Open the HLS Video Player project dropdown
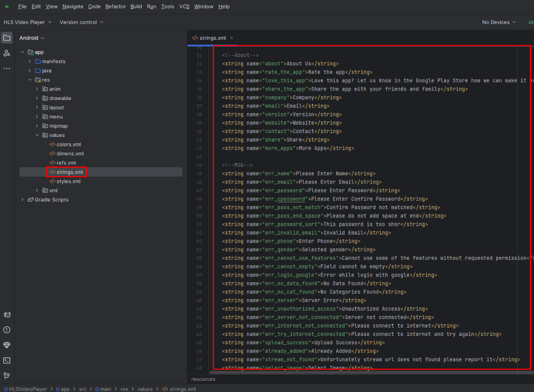Viewport: 534px width, 392px height. [x=28, y=22]
